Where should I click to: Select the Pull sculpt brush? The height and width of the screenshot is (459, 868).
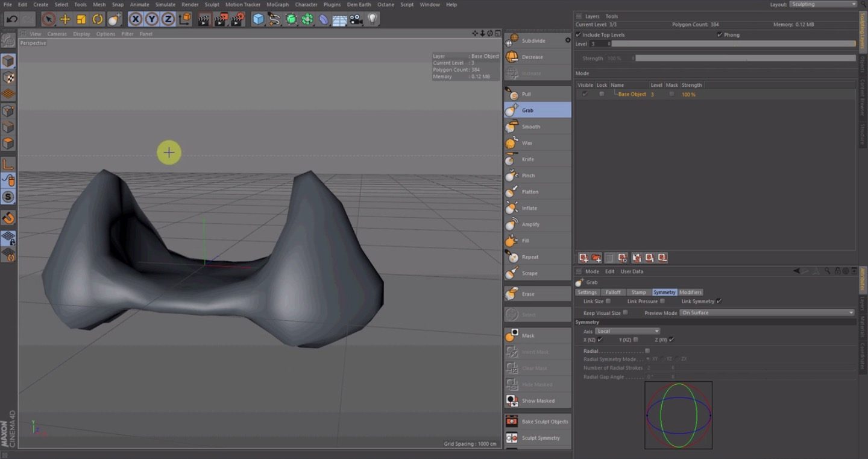pyautogui.click(x=538, y=94)
